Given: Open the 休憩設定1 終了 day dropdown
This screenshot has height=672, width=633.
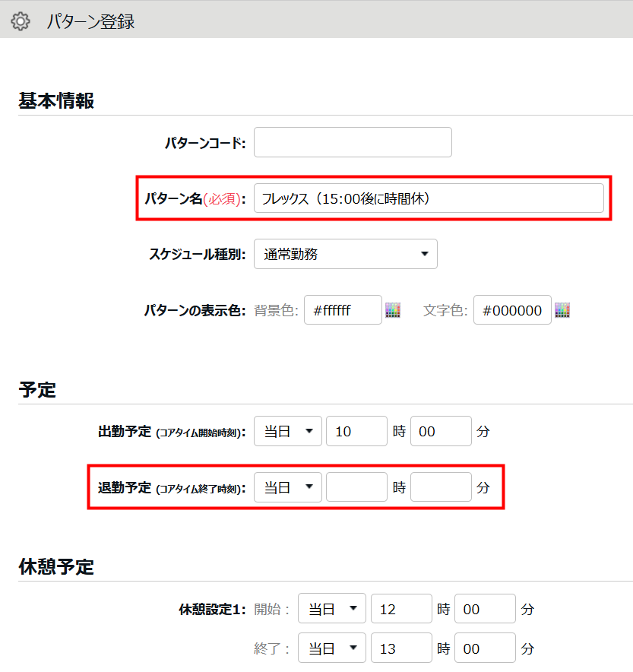Looking at the screenshot, I should pyautogui.click(x=331, y=648).
